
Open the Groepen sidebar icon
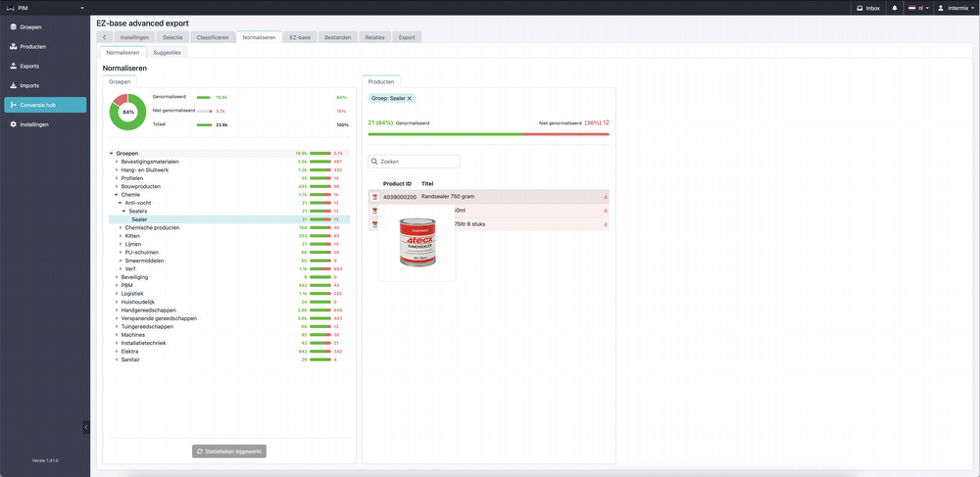[13, 27]
